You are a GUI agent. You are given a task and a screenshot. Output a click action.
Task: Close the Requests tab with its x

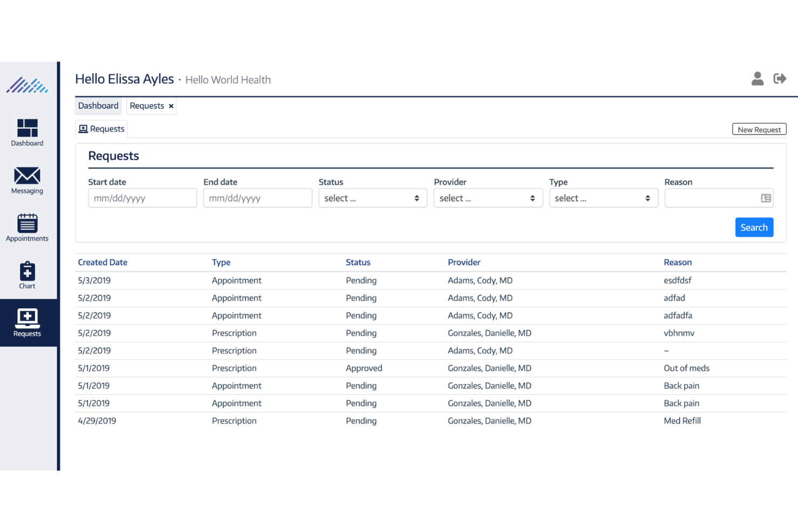[170, 106]
